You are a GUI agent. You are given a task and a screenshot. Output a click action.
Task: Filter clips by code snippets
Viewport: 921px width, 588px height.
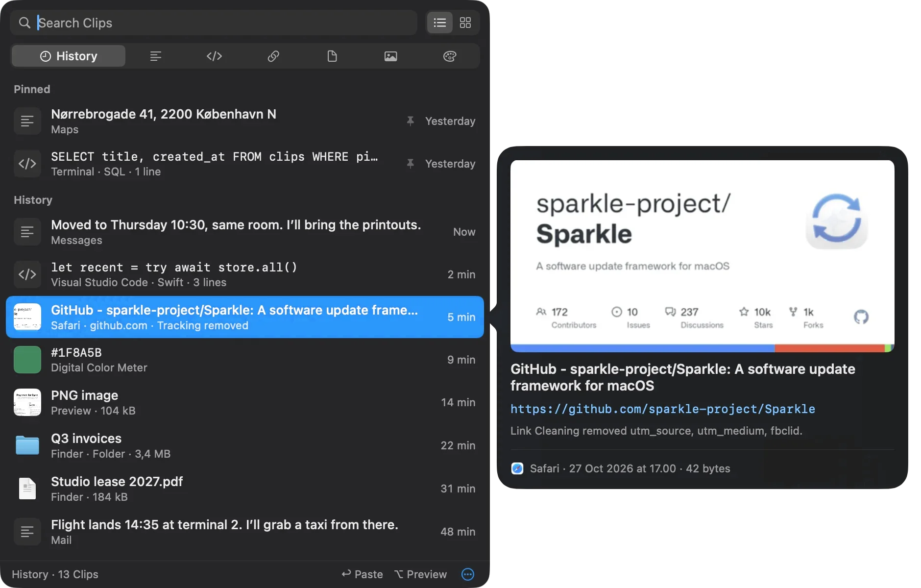pos(215,56)
